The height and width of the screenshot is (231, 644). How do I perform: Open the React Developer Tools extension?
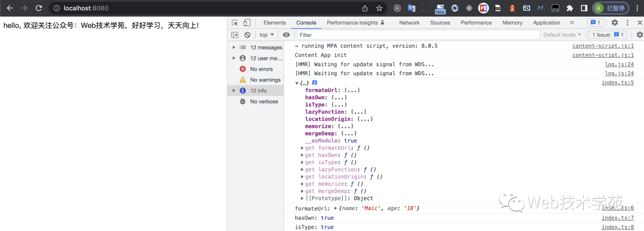(469, 8)
